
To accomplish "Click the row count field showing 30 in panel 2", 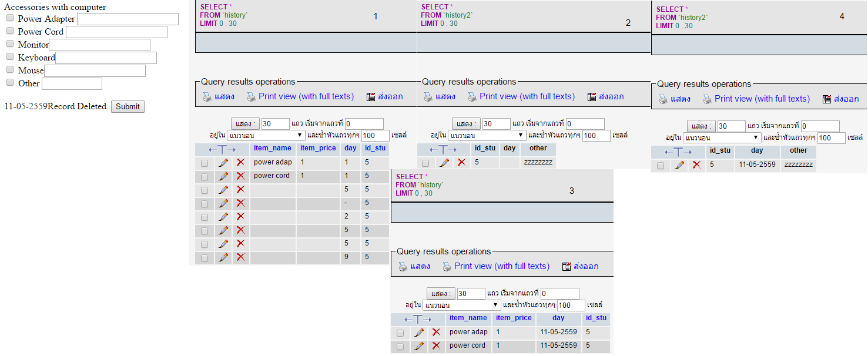I will [x=497, y=124].
